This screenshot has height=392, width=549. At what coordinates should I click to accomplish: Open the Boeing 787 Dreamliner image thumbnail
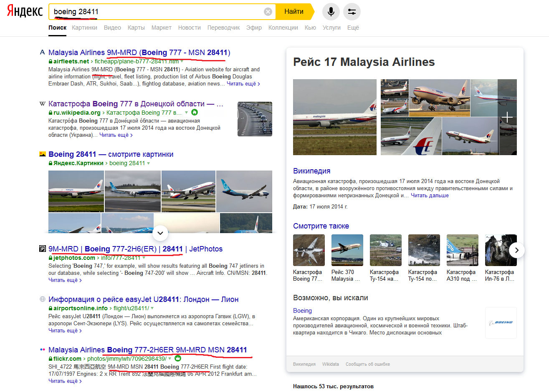tap(133, 191)
